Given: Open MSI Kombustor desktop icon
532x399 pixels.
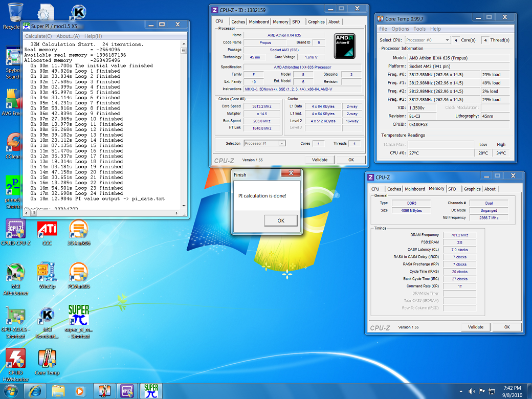Looking at the screenshot, I should 47,322.
